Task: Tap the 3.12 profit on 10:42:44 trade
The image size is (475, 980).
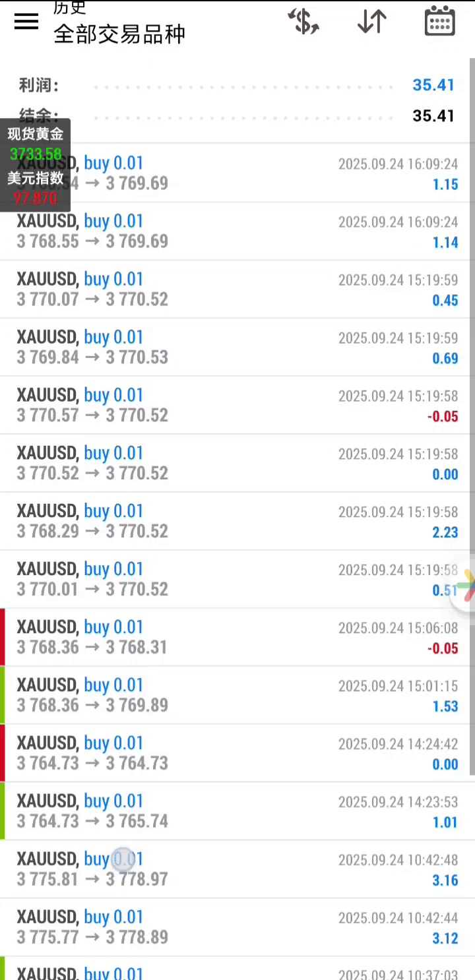Action: [445, 938]
